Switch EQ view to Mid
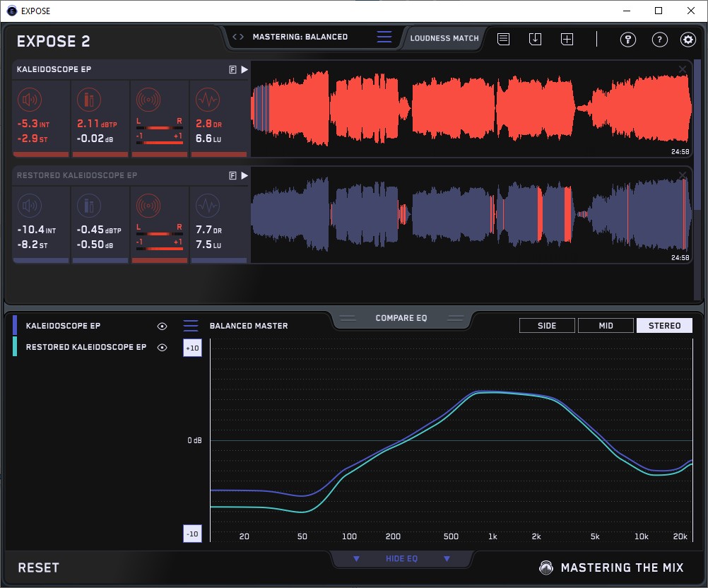This screenshot has height=588, width=708. point(606,326)
